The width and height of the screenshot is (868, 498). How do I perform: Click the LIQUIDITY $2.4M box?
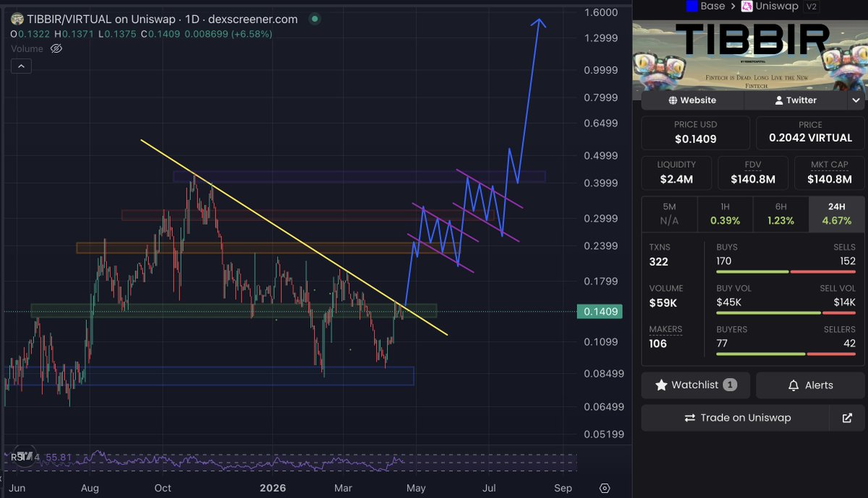click(x=676, y=173)
